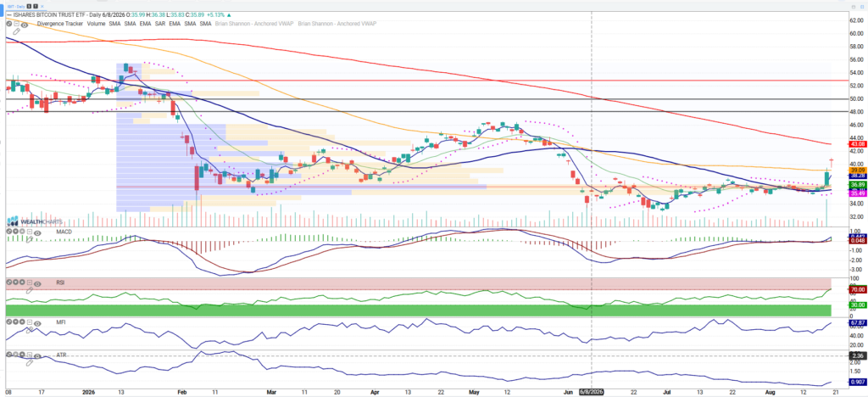Image resolution: width=868 pixels, height=397 pixels.
Task: Select the SAR indicator label
Action: tap(160, 24)
